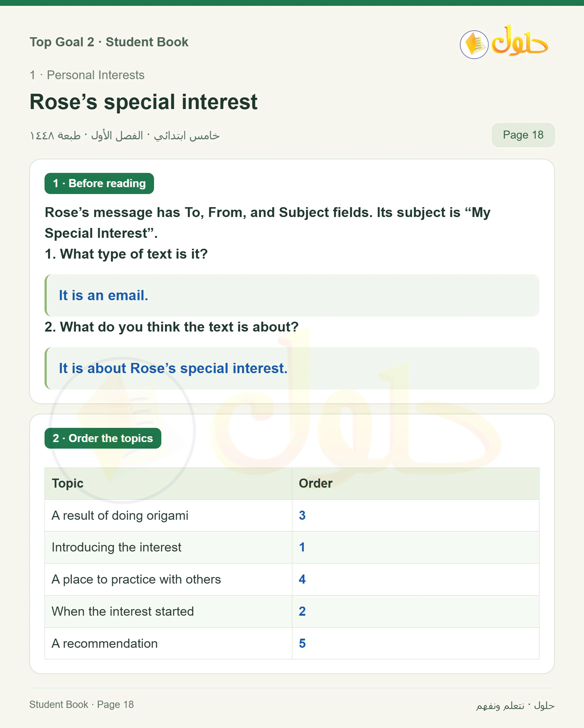
Task: Click the 'Rose's special interest' title
Action: (143, 102)
